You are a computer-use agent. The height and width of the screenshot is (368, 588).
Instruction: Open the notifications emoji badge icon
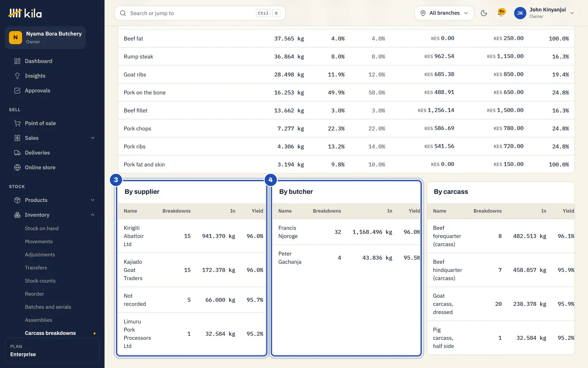pyautogui.click(x=501, y=13)
